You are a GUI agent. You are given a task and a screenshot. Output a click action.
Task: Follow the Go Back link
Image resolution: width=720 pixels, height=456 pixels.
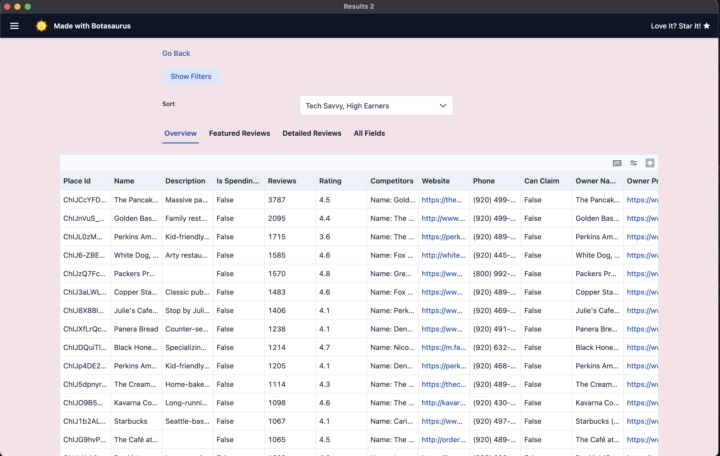[176, 53]
